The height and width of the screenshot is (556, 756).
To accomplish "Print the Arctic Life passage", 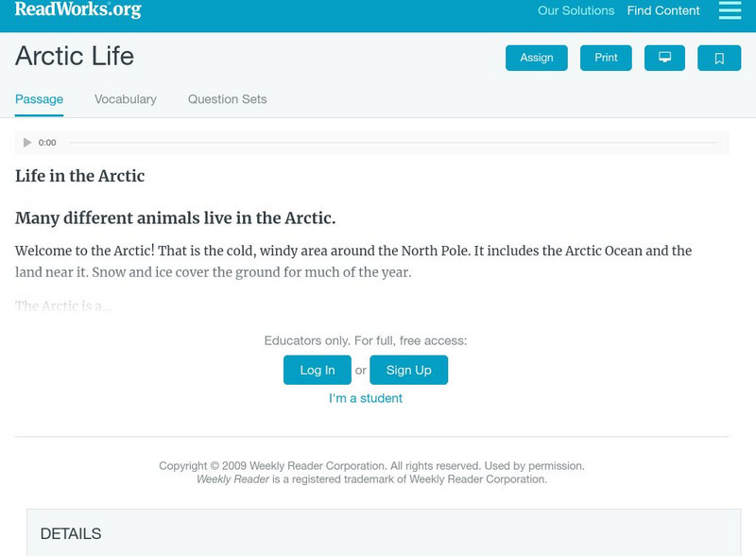I will click(x=606, y=58).
